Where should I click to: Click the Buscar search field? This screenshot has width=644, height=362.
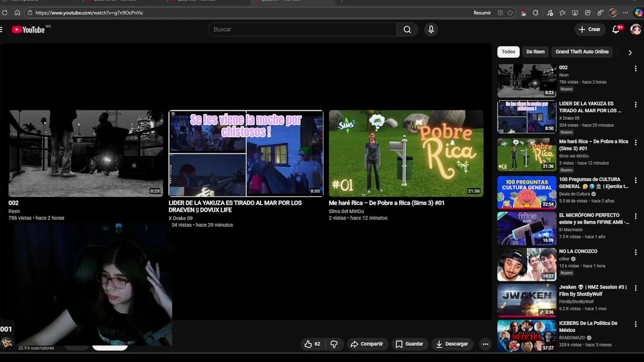pos(302,29)
